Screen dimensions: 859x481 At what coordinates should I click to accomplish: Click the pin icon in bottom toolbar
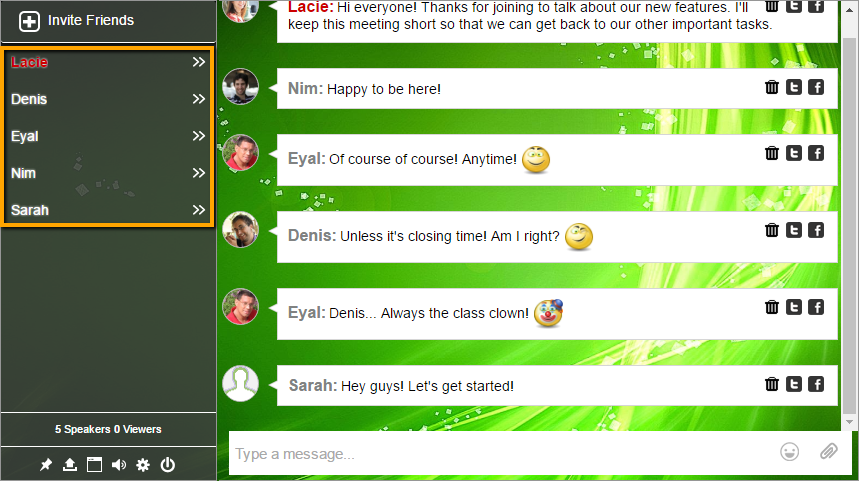(x=46, y=465)
